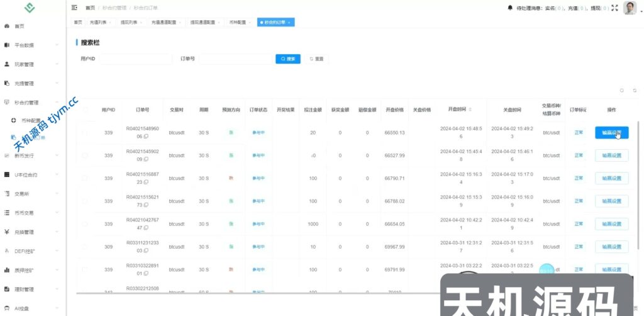Click the 用户ID search input field
644x316 pixels.
pyautogui.click(x=135, y=59)
